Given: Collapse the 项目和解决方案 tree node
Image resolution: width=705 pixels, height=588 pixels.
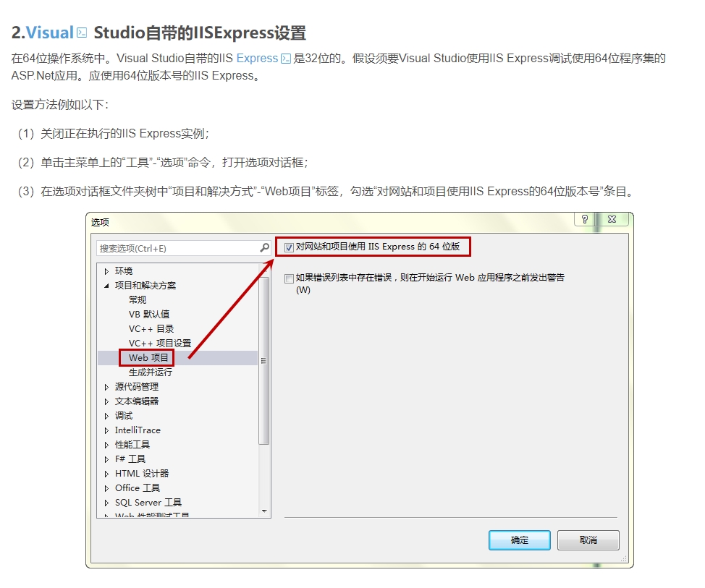Looking at the screenshot, I should 107,286.
